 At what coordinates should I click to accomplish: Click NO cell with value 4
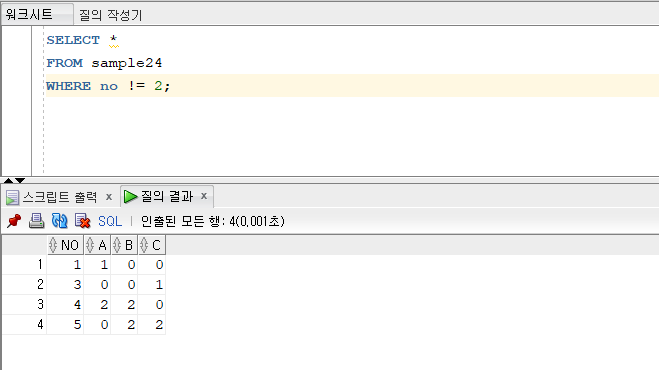coord(66,304)
